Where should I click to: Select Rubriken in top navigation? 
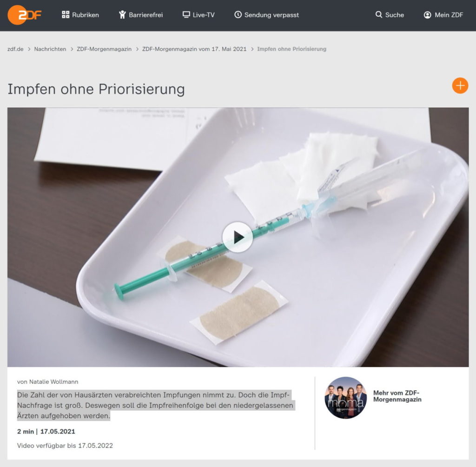point(86,15)
